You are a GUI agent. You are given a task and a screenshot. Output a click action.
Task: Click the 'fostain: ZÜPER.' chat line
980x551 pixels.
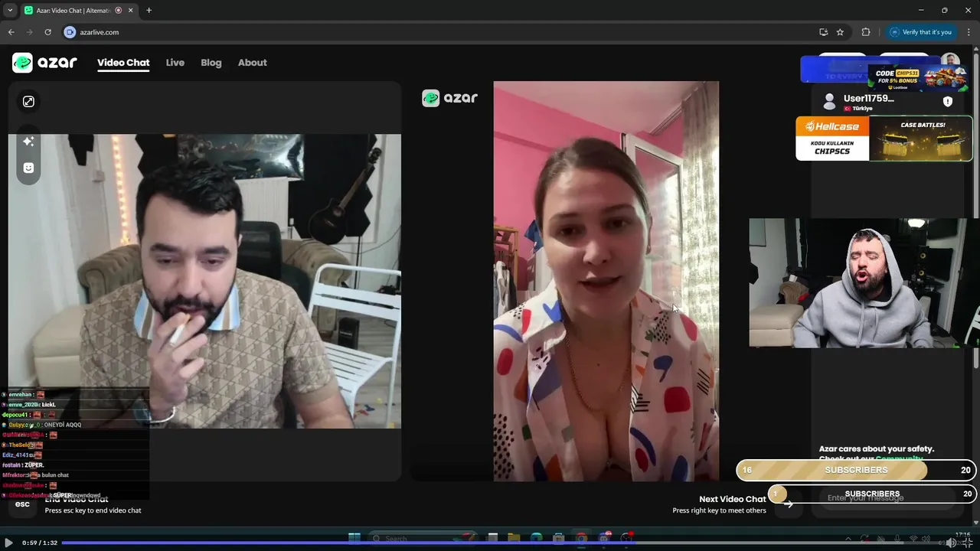tap(23, 465)
